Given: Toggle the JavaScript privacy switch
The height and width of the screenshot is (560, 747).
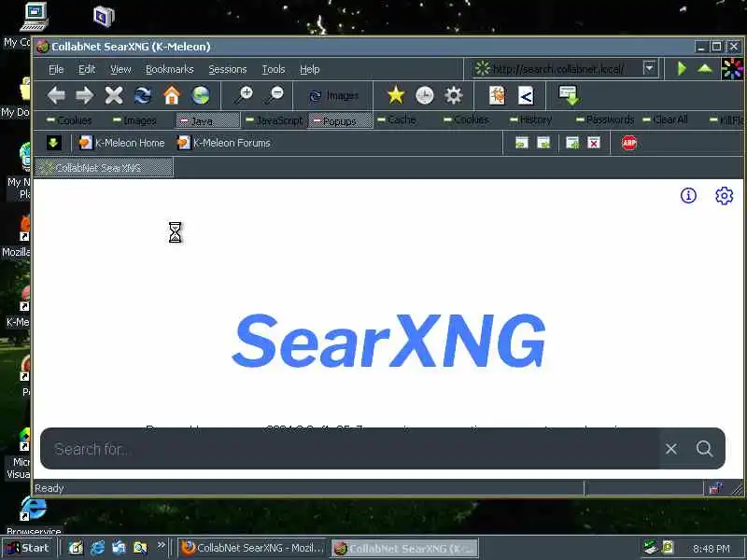Looking at the screenshot, I should click(x=275, y=120).
